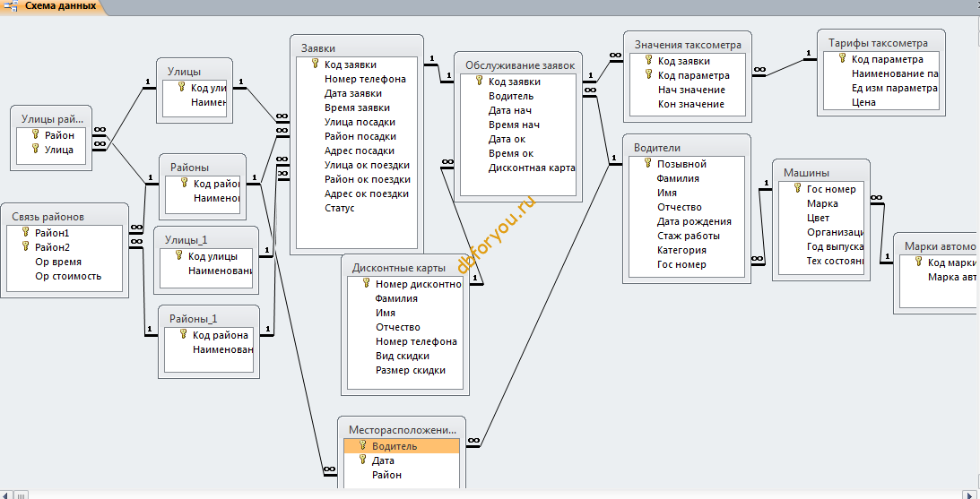Select Кон значение field

point(688,104)
